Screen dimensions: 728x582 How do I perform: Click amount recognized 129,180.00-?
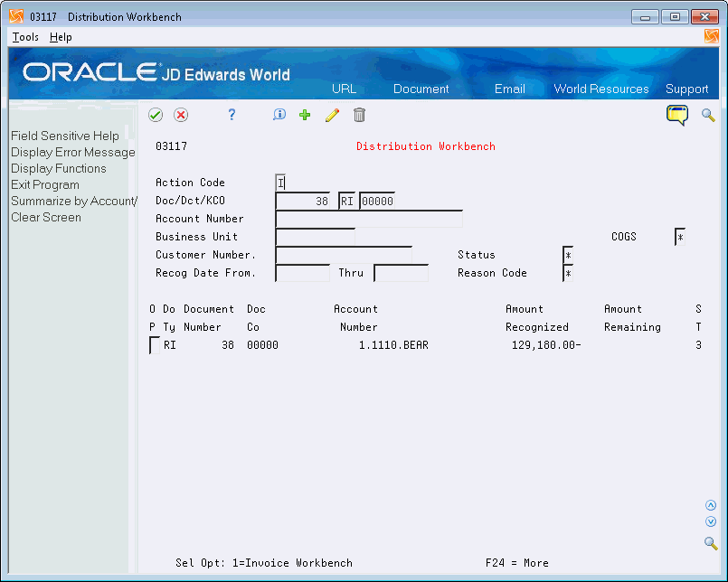(546, 345)
